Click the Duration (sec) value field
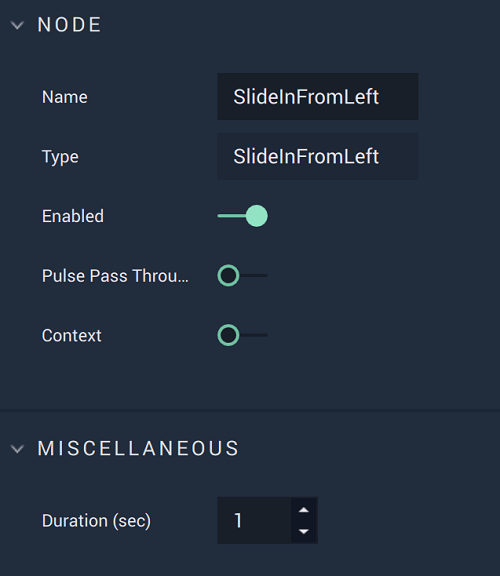The width and height of the screenshot is (500, 576). click(254, 520)
